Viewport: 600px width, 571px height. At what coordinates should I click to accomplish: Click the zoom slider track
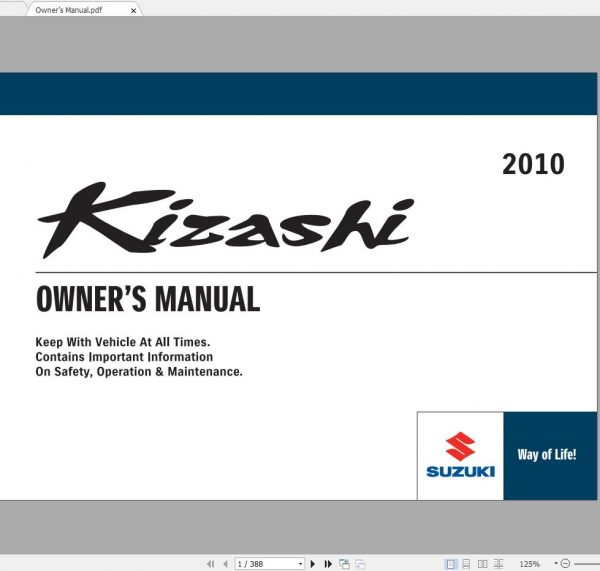click(x=587, y=564)
